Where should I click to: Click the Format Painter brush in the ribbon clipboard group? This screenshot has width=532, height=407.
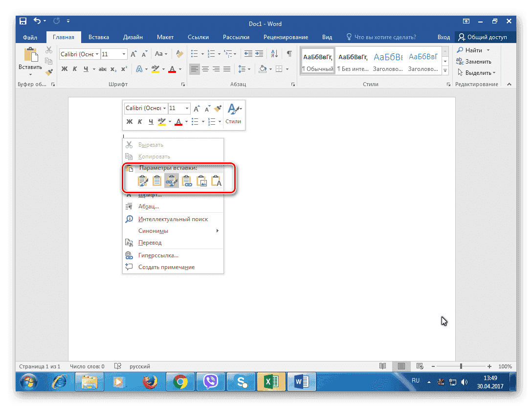[x=49, y=72]
